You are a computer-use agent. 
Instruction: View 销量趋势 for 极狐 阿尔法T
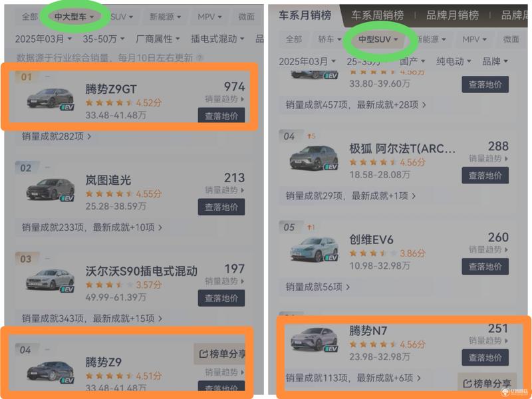(488, 158)
